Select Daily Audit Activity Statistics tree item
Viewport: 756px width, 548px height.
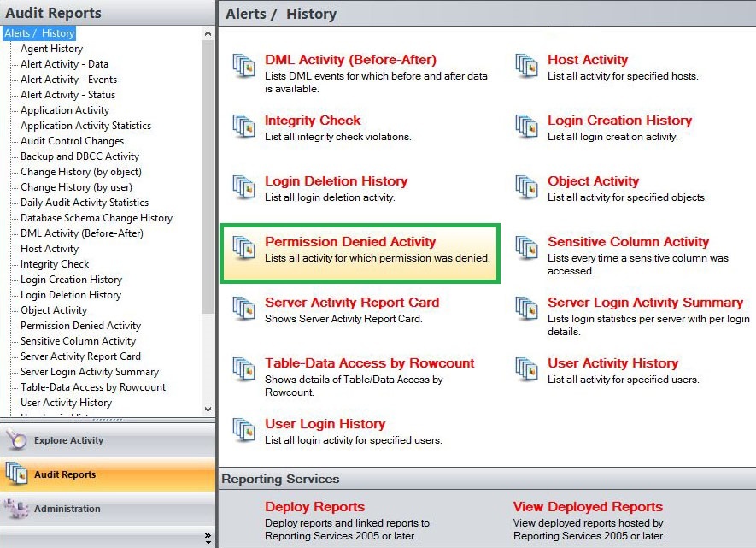(x=85, y=203)
